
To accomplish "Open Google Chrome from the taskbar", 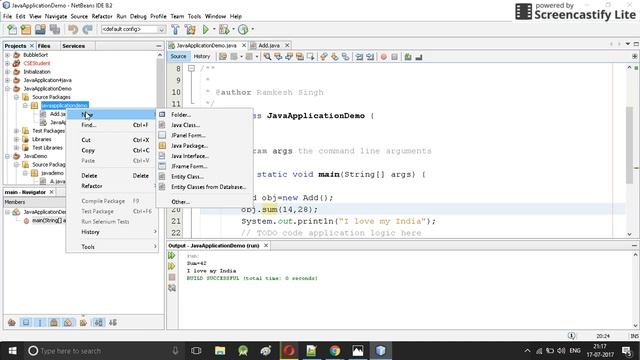I will [335, 351].
